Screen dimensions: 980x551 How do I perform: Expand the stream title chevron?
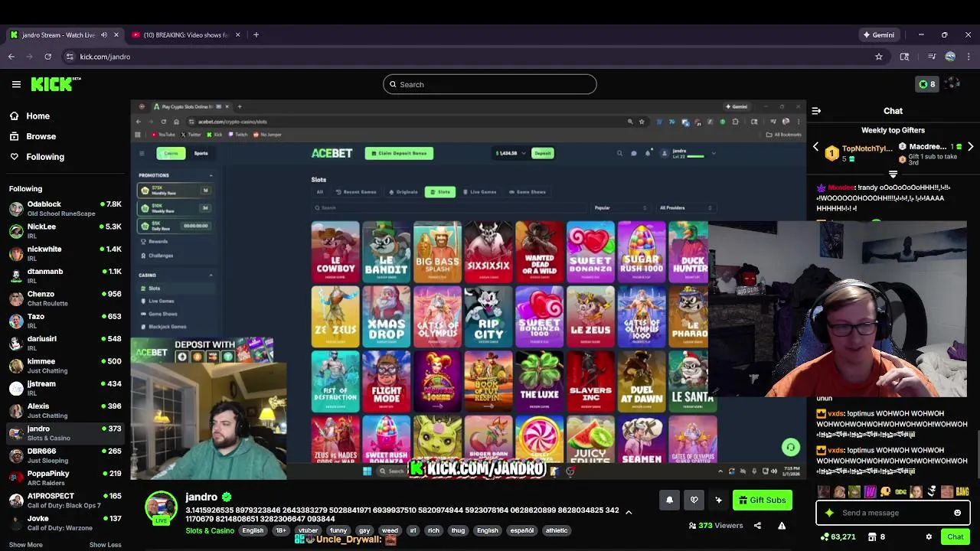tap(629, 512)
